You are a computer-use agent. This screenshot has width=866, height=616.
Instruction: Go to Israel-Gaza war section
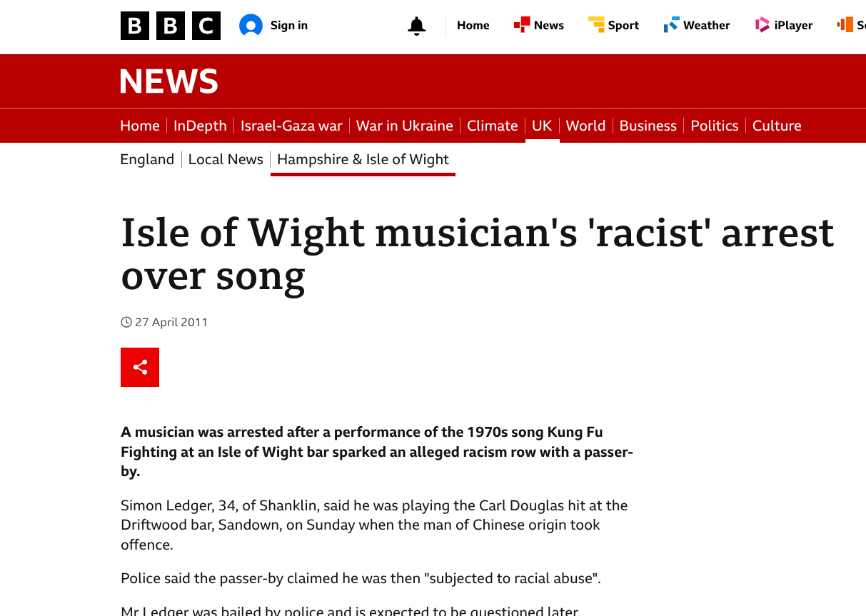coord(291,126)
